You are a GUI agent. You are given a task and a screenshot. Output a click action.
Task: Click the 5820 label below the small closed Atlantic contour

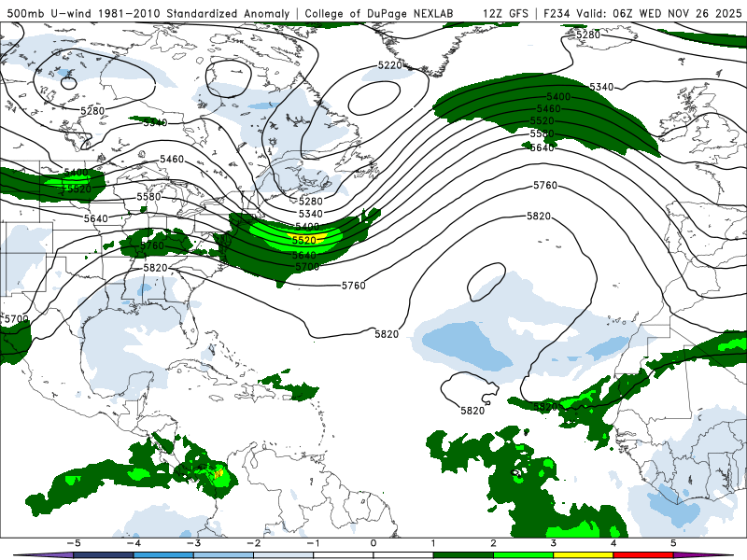pos(472,411)
